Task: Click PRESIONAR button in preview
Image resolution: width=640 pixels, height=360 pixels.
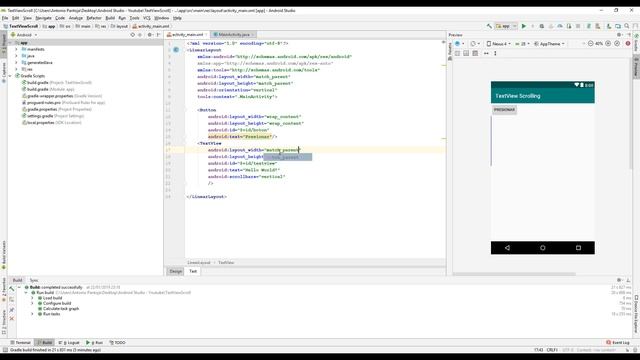Action: (504, 110)
